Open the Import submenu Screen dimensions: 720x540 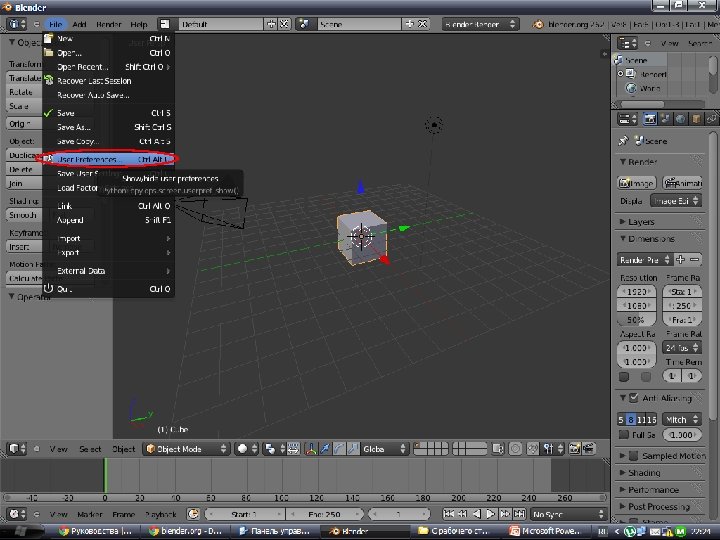(x=108, y=238)
